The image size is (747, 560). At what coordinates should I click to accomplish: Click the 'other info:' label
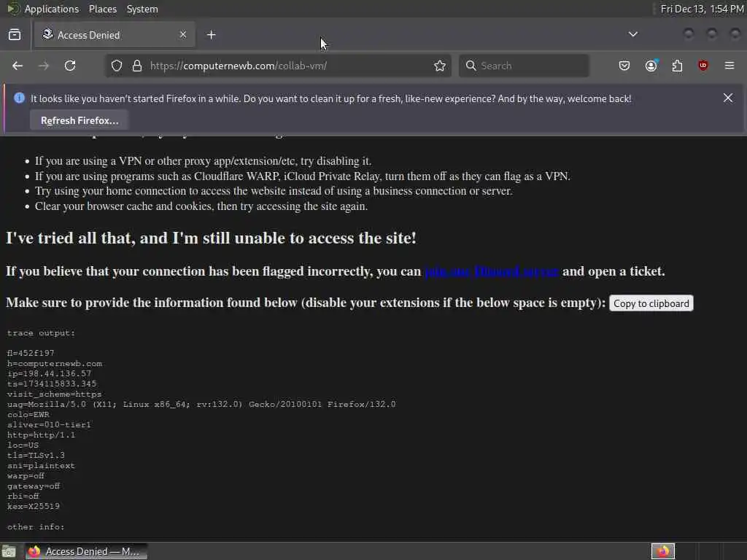(36, 526)
